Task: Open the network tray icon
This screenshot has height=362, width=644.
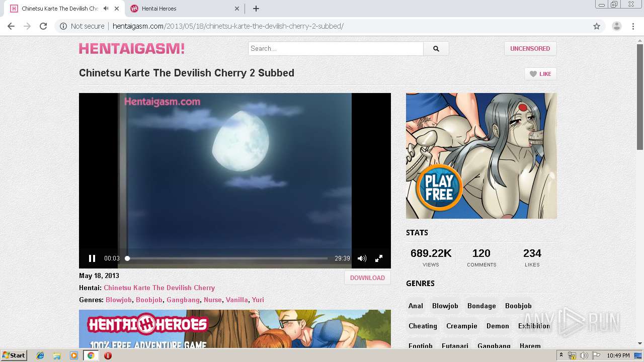Action: click(x=572, y=355)
